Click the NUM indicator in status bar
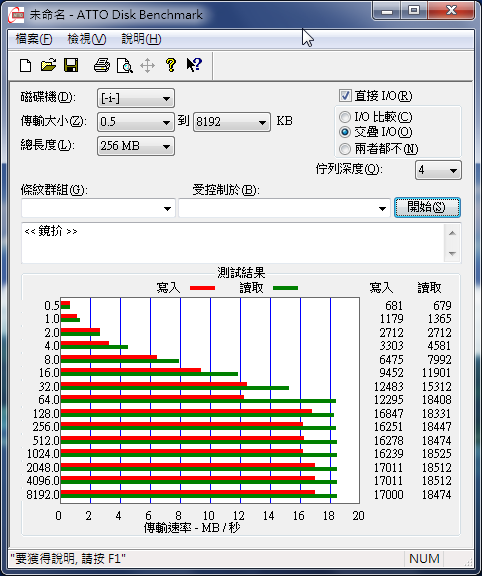The image size is (482, 576). pyautogui.click(x=424, y=559)
